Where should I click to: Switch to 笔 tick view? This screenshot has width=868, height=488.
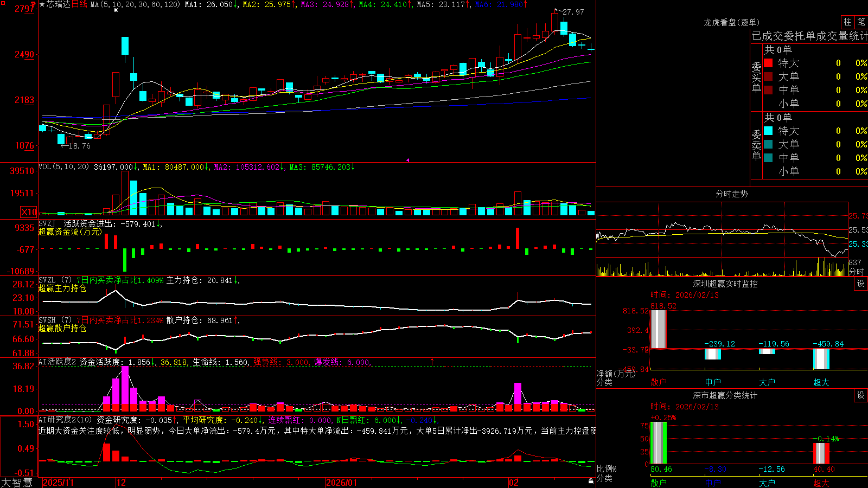pyautogui.click(x=861, y=22)
